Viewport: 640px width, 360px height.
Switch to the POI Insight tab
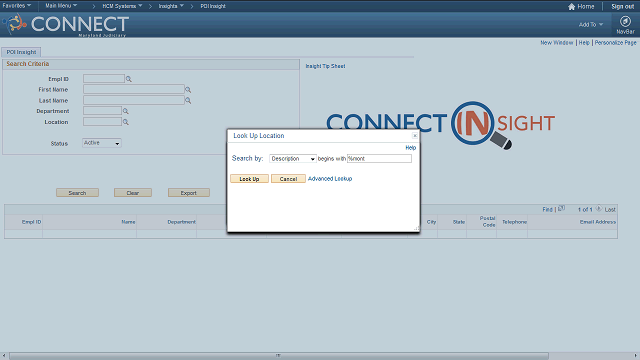[21, 52]
